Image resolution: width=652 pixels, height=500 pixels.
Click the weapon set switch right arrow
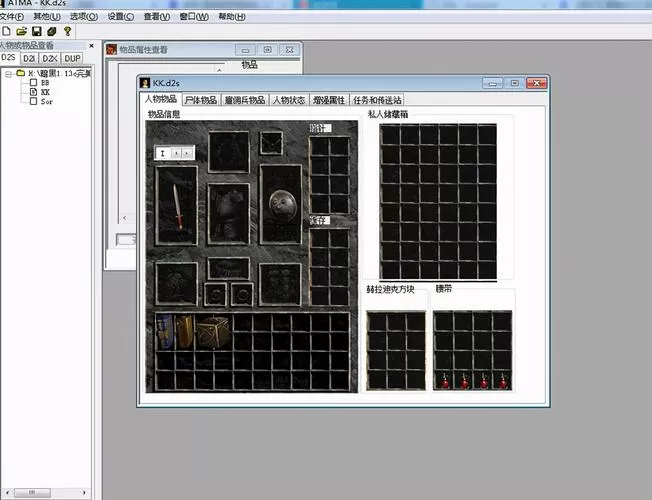coord(187,153)
